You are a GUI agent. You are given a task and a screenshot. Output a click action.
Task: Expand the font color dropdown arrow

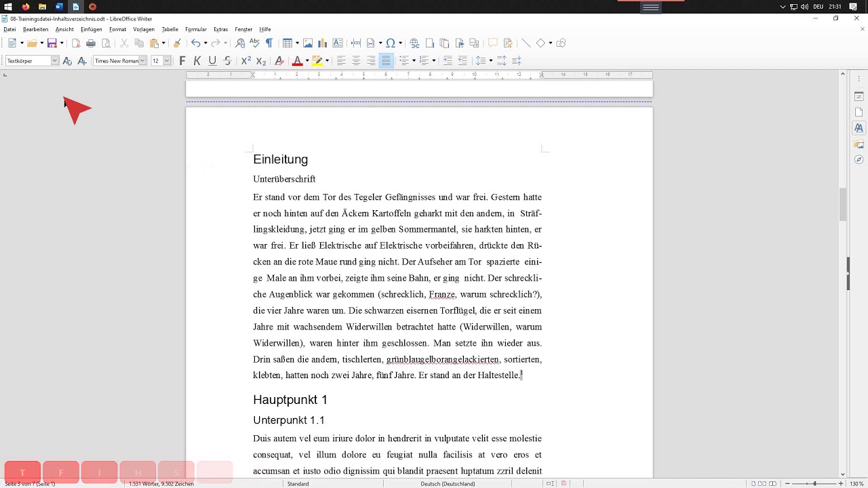[307, 61]
